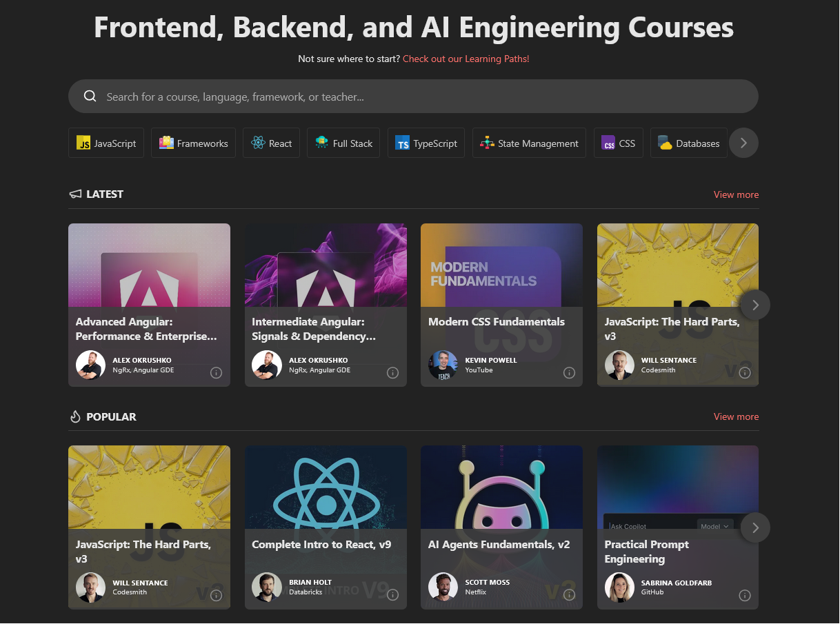Screen dimensions: 840x624
Task: Open Practical Prompt Engineering thumbnail
Action: coord(678,487)
